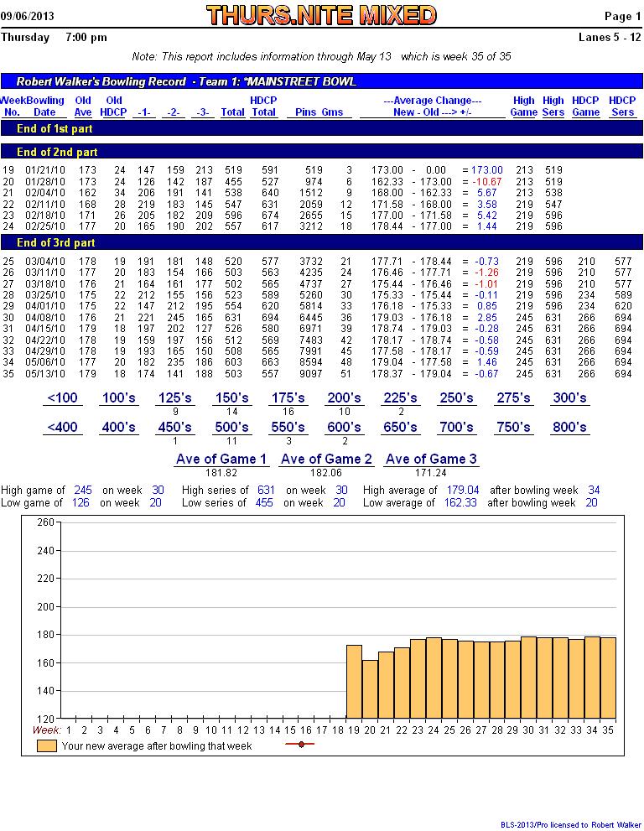Click the Ave of Game 2 heading
Image resolution: width=644 pixels, height=831 pixels.
click(x=326, y=459)
